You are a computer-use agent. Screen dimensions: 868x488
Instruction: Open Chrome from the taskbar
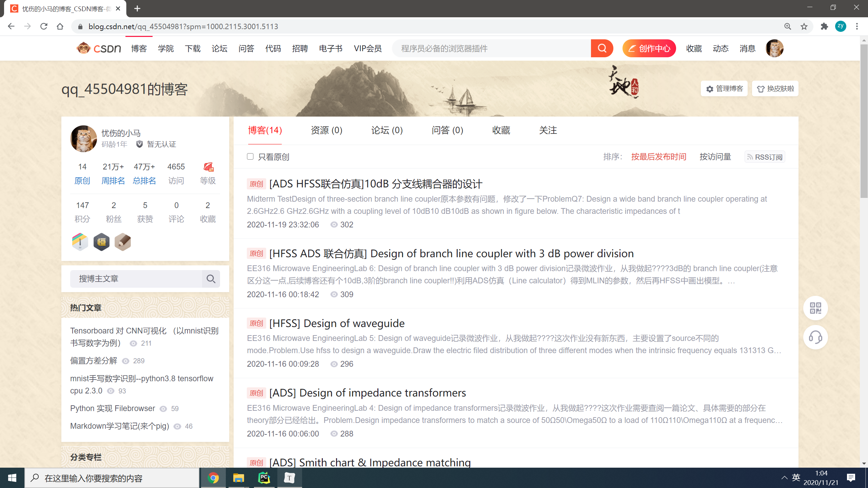pyautogui.click(x=213, y=478)
